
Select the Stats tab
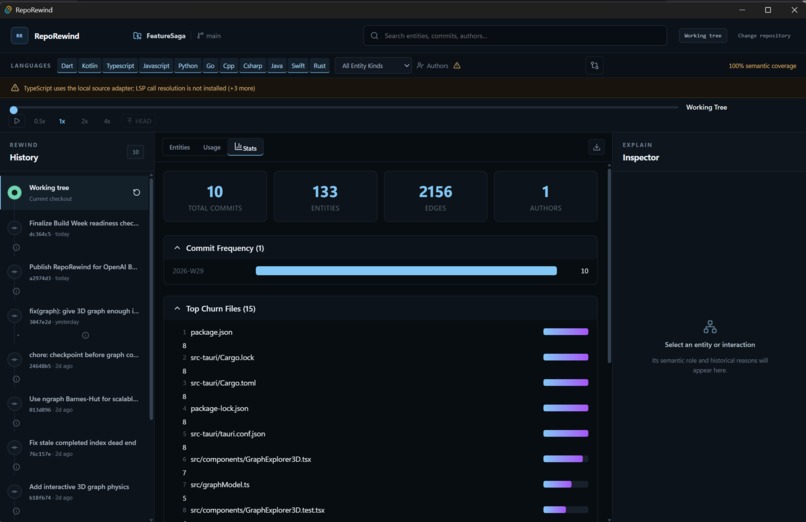(x=245, y=147)
